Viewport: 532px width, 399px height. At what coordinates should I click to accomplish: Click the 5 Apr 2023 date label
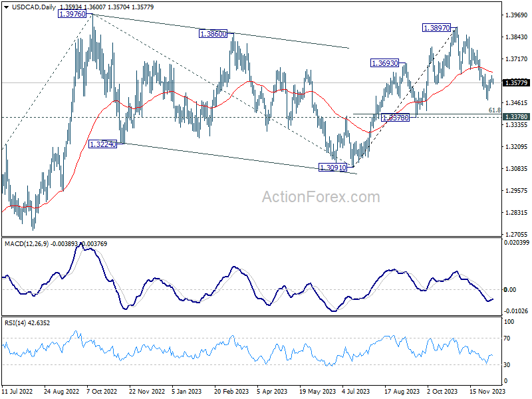272,391
